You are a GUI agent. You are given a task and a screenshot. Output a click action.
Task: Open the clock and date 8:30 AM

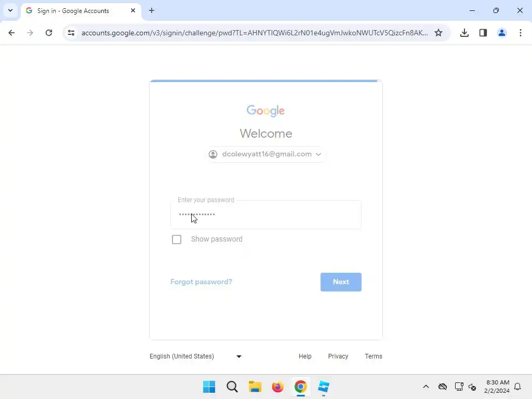tap(497, 387)
